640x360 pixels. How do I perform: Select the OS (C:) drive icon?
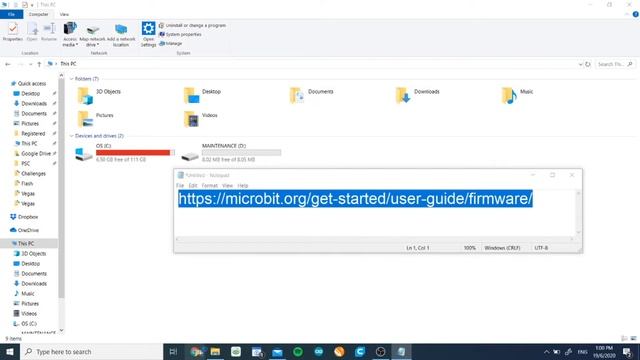pos(84,154)
